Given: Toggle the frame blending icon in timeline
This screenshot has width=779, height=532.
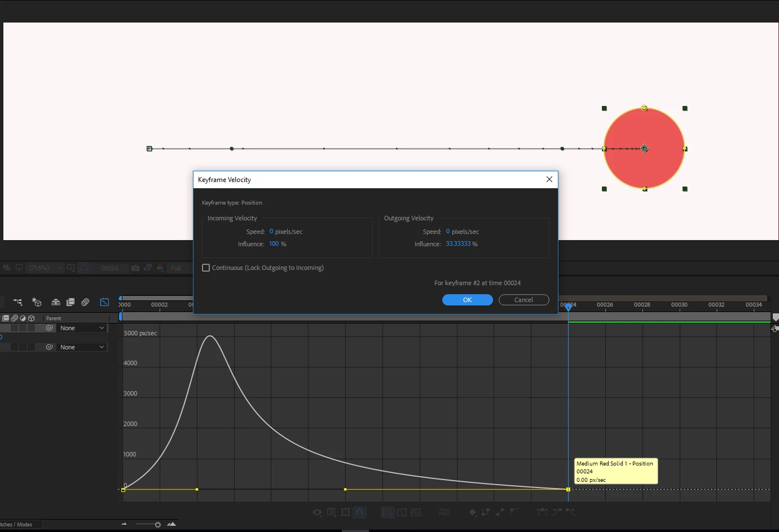Looking at the screenshot, I should [71, 302].
